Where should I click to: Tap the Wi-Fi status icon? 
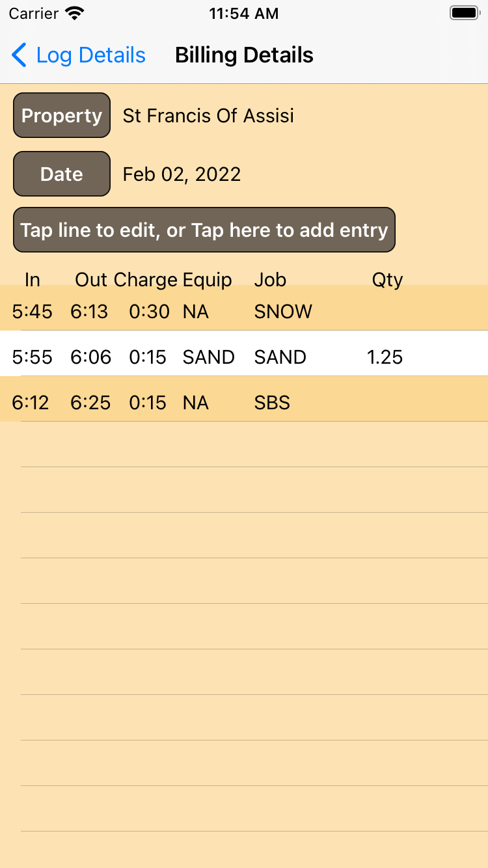coord(75,14)
